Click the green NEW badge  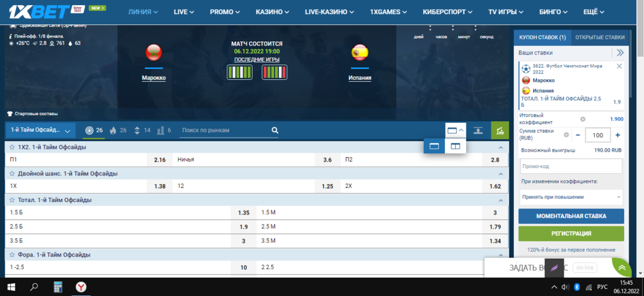pyautogui.click(x=97, y=7)
